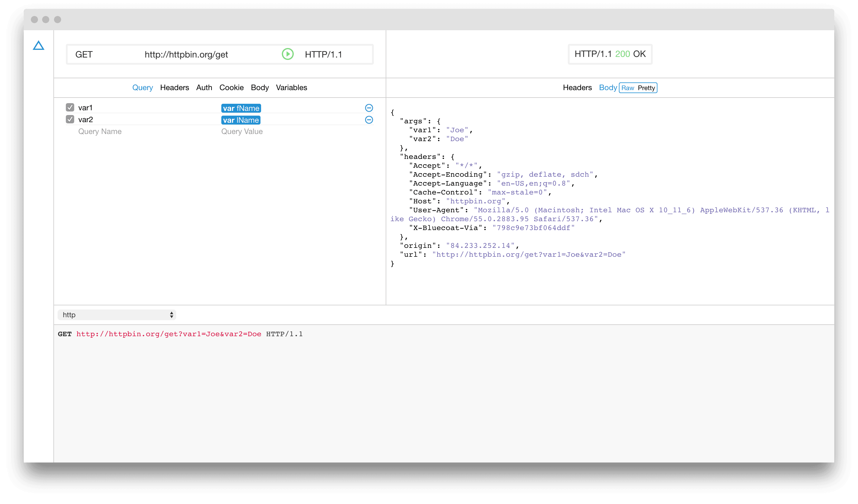Click the X-Bluecoat-Via header value
This screenshot has width=858, height=504.
pyautogui.click(x=533, y=228)
